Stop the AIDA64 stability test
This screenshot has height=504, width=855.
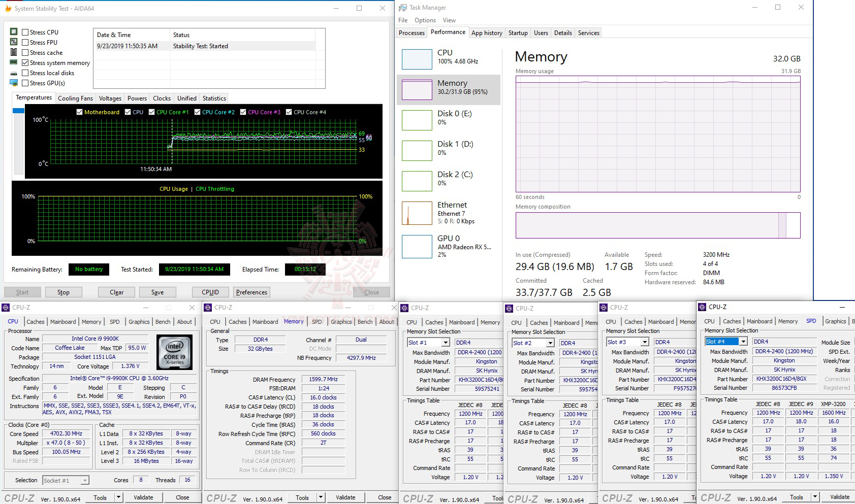pos(64,292)
